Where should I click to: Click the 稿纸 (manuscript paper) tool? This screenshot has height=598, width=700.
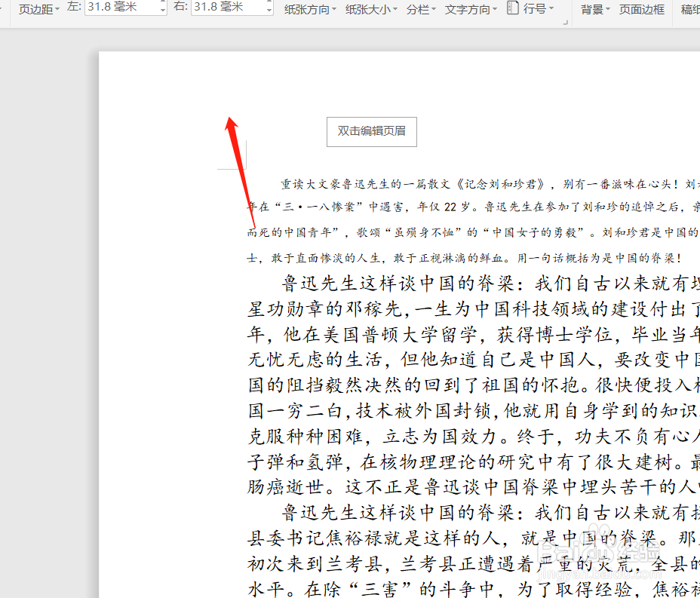pyautogui.click(x=687, y=10)
